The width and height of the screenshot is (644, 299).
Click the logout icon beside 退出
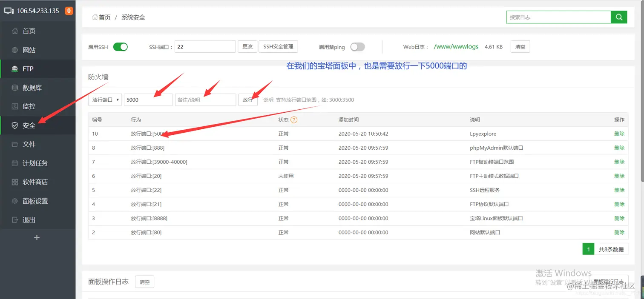pyautogui.click(x=15, y=220)
